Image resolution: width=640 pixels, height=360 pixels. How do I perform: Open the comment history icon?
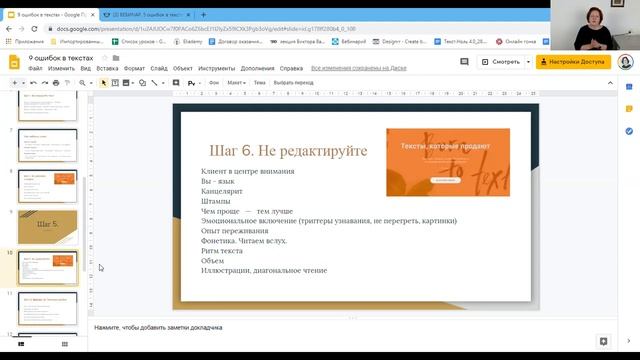point(464,62)
